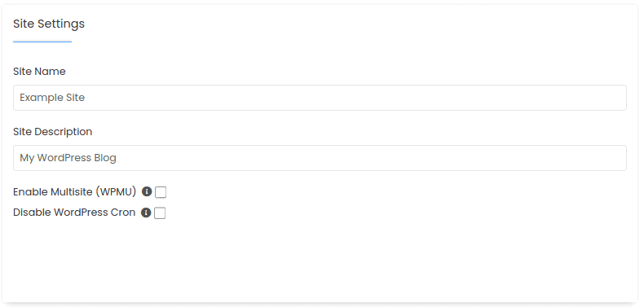The height and width of the screenshot is (307, 644).
Task: Click the Site Name label
Action: (x=39, y=72)
